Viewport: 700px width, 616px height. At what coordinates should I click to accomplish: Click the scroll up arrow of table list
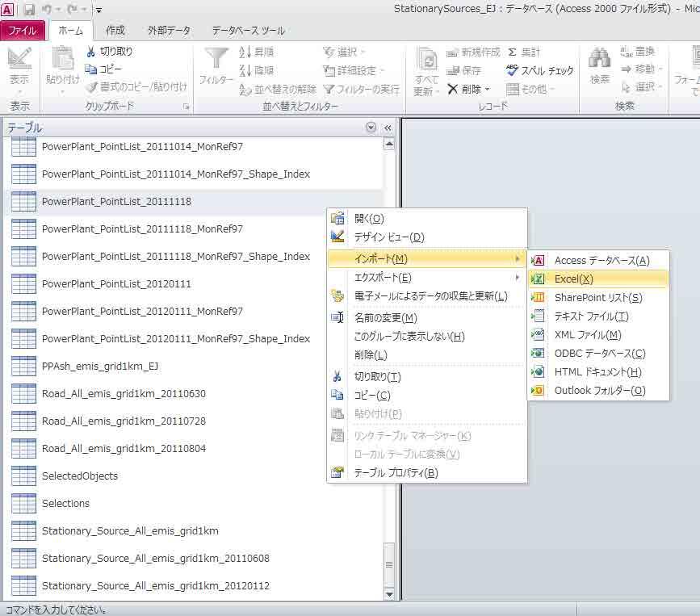click(389, 144)
